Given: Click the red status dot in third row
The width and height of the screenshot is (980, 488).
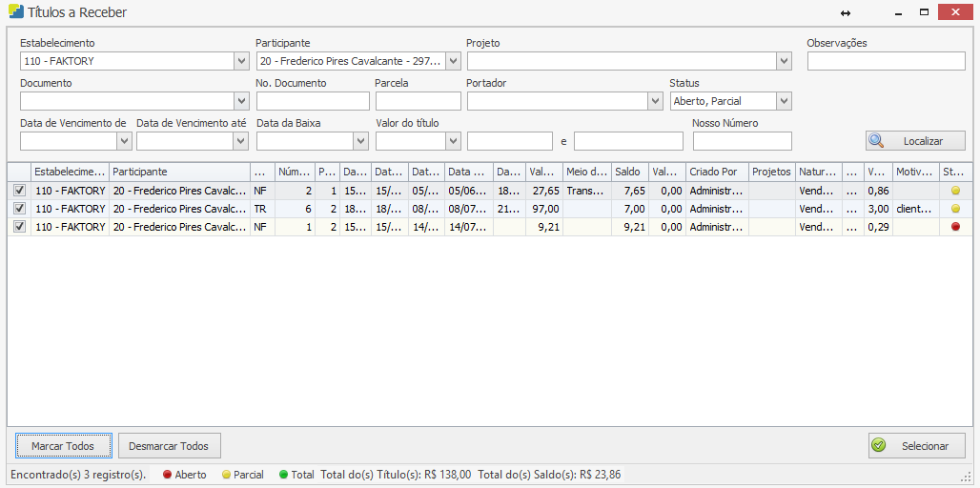Looking at the screenshot, I should [x=955, y=227].
